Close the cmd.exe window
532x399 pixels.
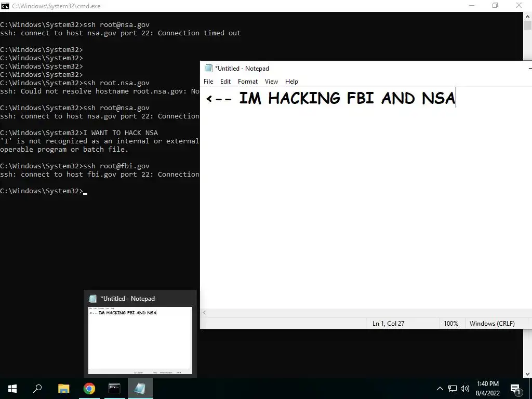519,6
